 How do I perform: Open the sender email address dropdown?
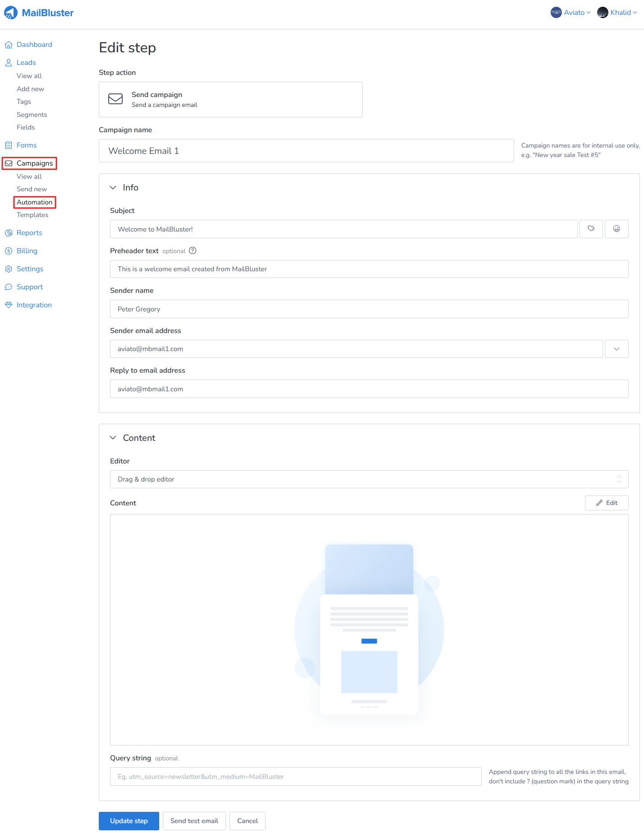616,349
